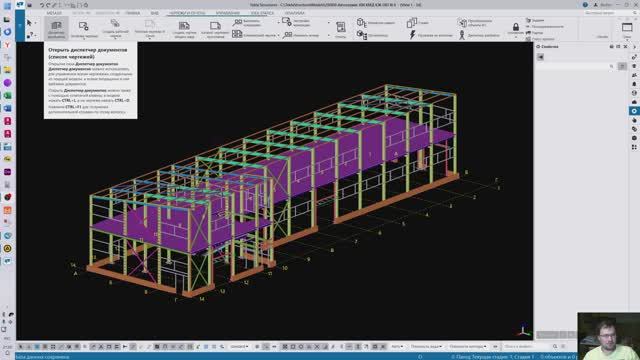Click Create Fabrication Drawing (Создать рабочий чертеж) icon
Image resolution: width=640 pixels, height=360 pixels.
115,23
